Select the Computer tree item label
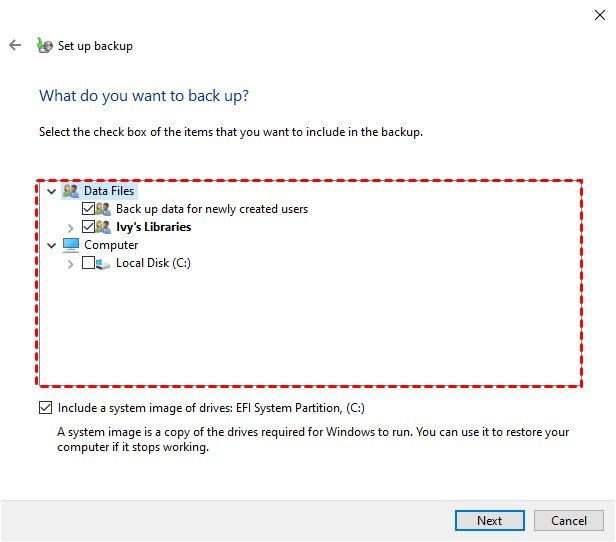Viewport: 616px width, 542px height. [x=111, y=245]
